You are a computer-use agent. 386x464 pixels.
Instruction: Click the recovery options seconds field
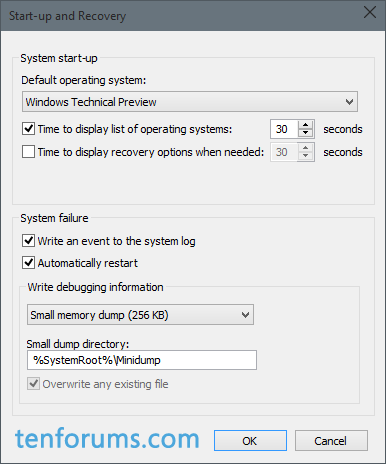(284, 152)
